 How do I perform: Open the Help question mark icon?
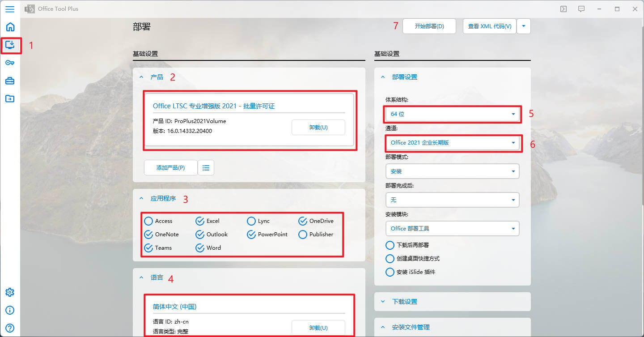tap(10, 328)
